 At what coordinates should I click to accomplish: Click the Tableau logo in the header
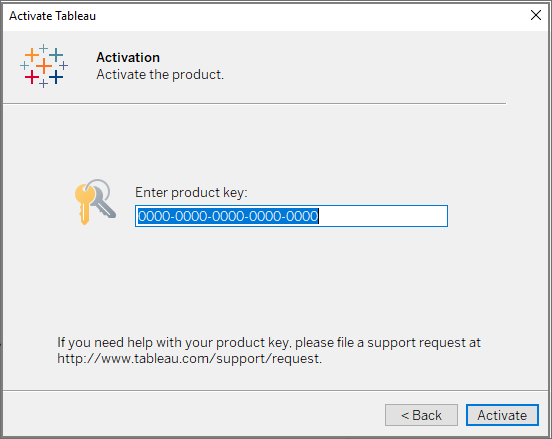(44, 66)
